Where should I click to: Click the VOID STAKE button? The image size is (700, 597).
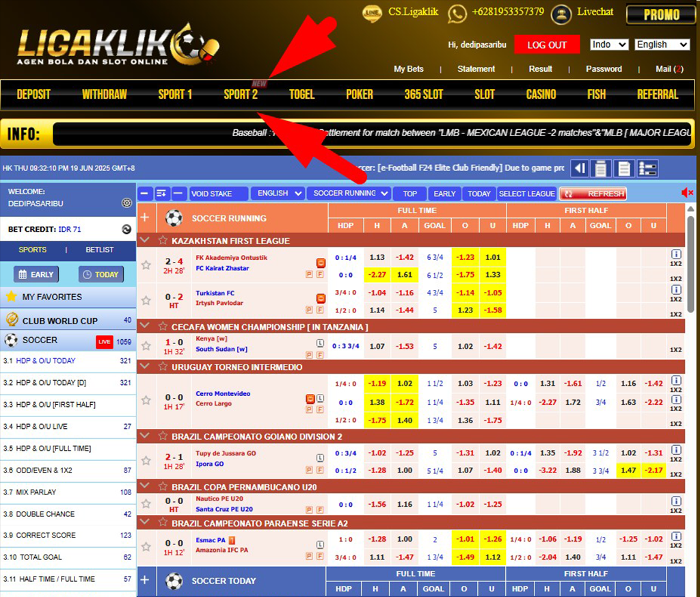218,194
